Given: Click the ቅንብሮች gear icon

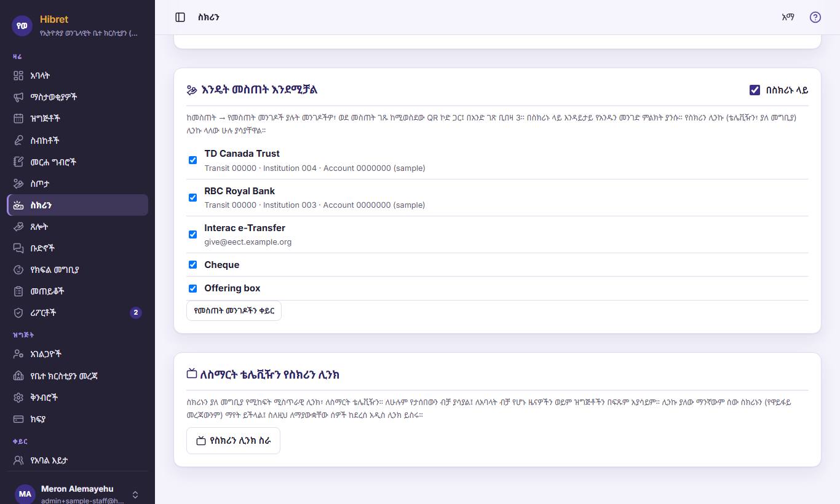Looking at the screenshot, I should coord(18,397).
